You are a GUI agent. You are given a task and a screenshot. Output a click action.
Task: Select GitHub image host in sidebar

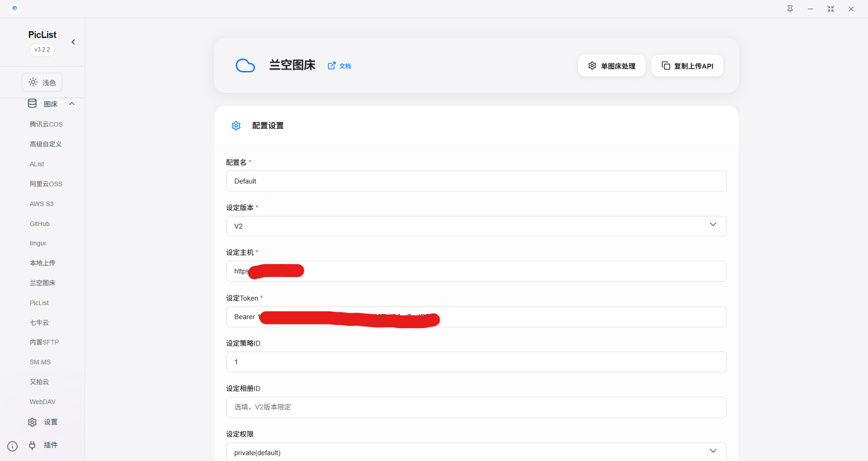click(40, 224)
